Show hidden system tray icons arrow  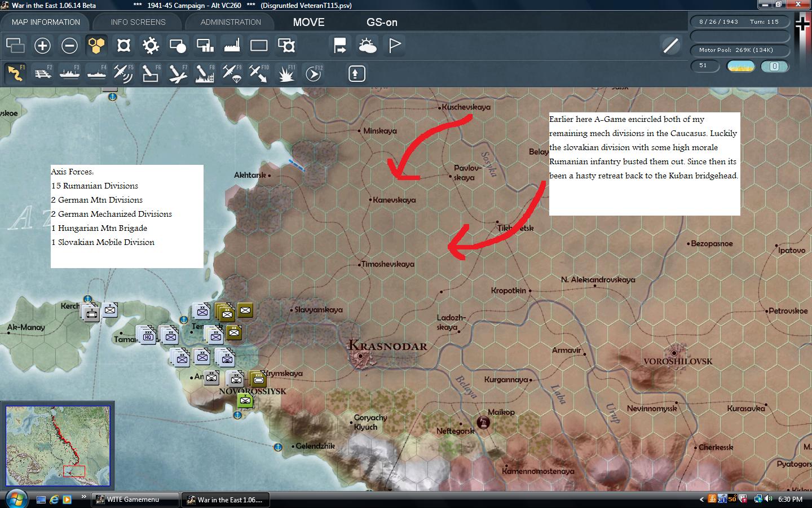[702, 500]
